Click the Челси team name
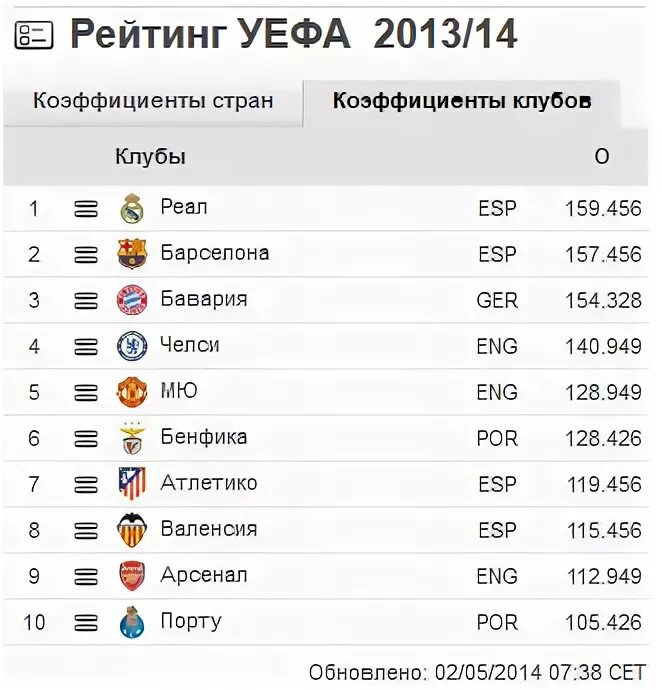662x690 pixels. [x=190, y=345]
